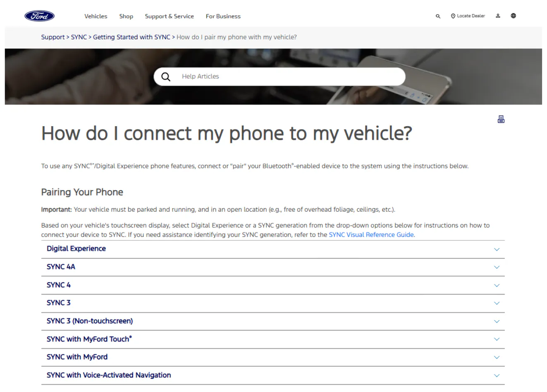This screenshot has height=392, width=547.
Task: Click the SYNC 4 row chevron
Action: (x=497, y=285)
